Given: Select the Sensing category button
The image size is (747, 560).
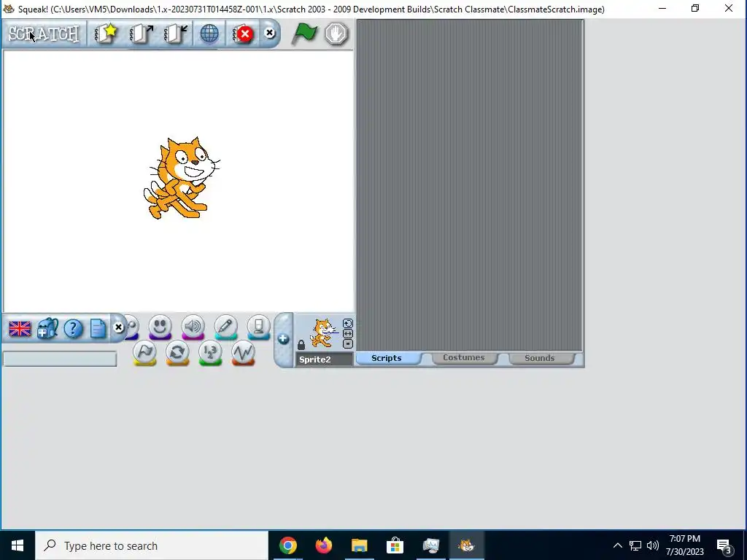Looking at the screenshot, I should pyautogui.click(x=259, y=327).
